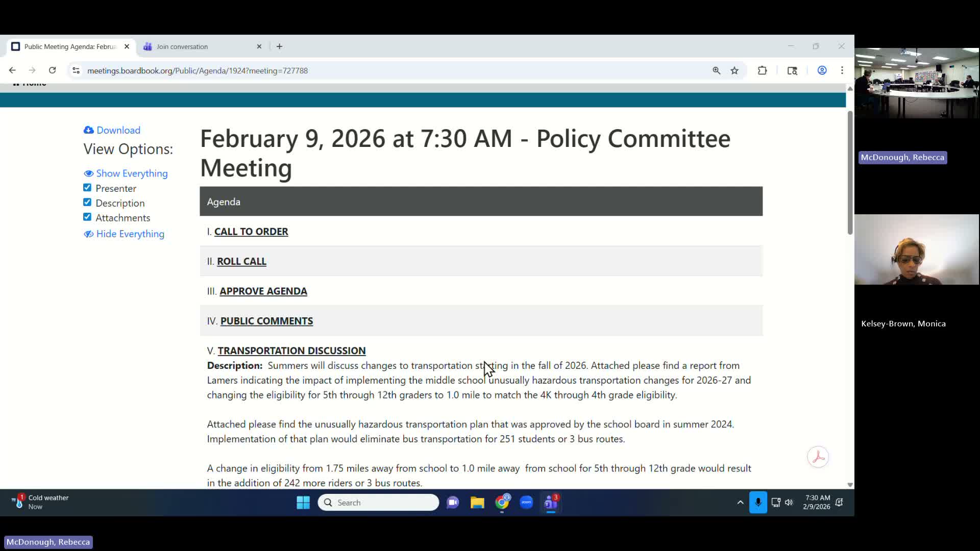This screenshot has width=980, height=551.
Task: Open the Chrome three-dot menu
Action: [842, 70]
